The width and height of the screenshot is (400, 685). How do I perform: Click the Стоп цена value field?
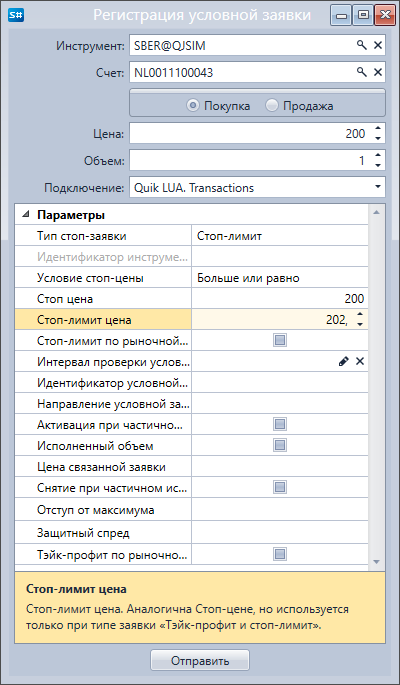pos(279,299)
